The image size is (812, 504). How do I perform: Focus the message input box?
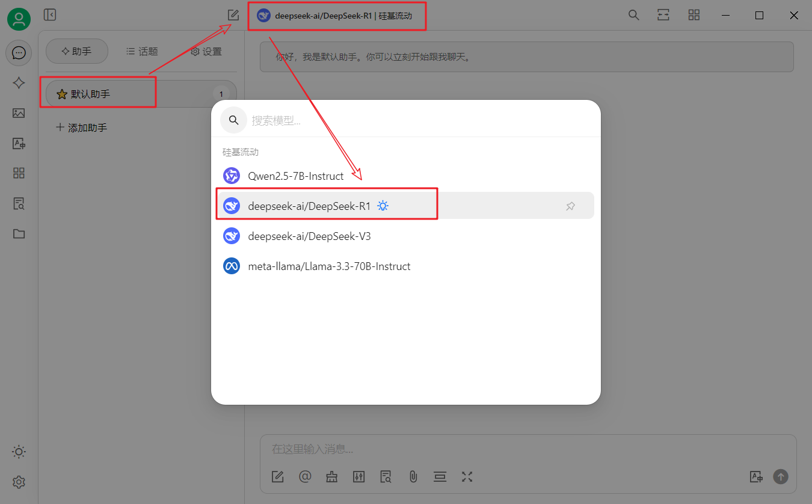point(528,449)
